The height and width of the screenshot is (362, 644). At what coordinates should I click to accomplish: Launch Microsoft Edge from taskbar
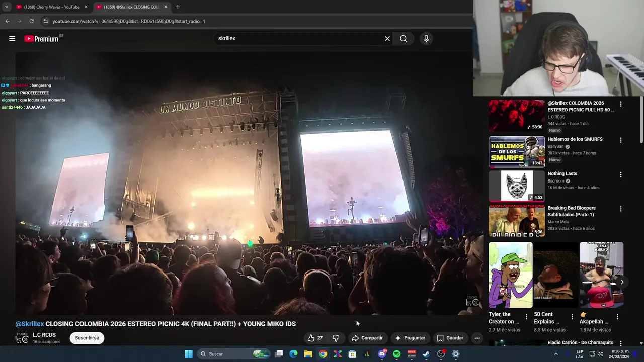coord(293,354)
